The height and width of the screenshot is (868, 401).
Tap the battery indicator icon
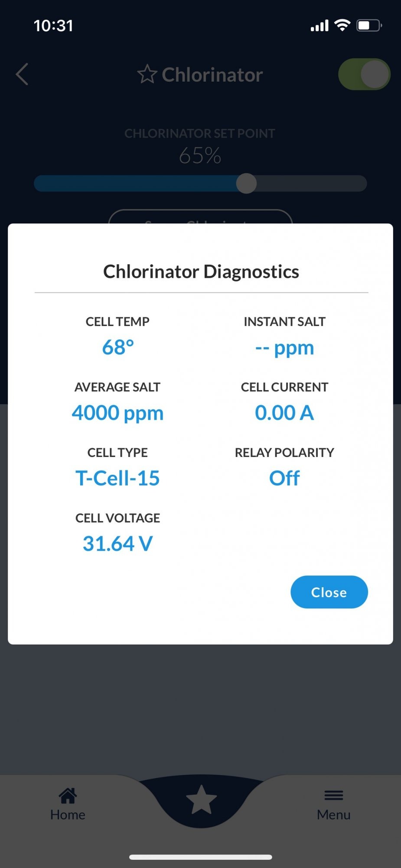pos(369,26)
